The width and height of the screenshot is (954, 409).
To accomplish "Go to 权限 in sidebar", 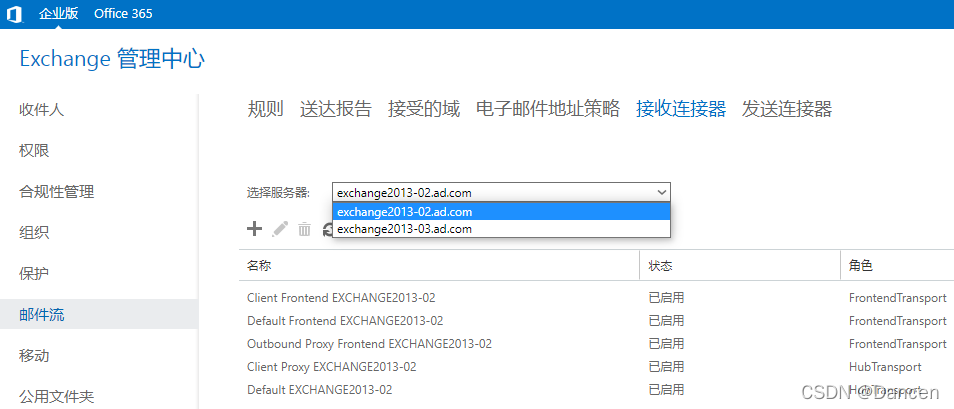I will pos(34,151).
